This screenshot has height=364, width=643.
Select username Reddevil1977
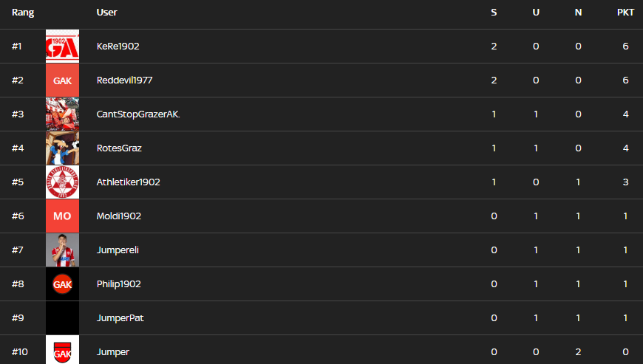[124, 80]
